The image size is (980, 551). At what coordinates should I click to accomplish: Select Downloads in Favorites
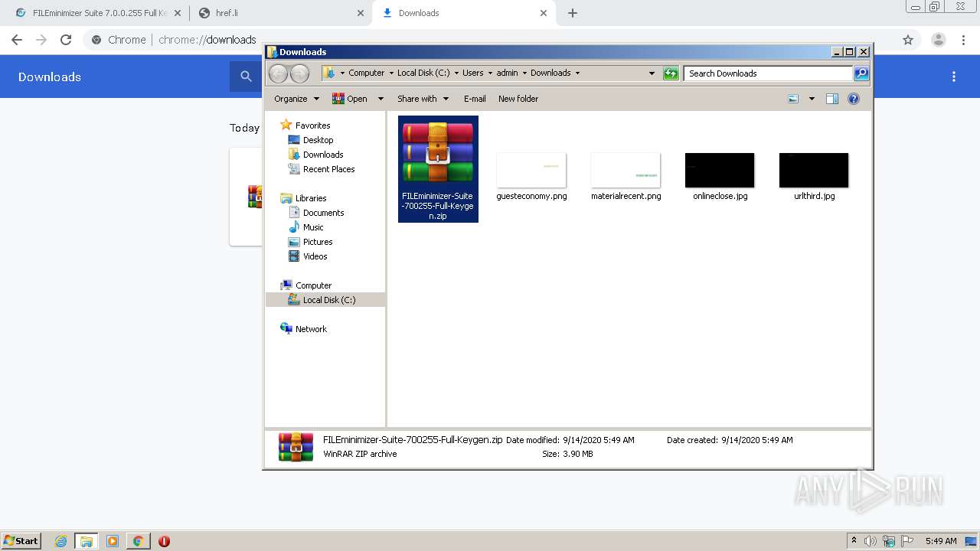(x=323, y=155)
